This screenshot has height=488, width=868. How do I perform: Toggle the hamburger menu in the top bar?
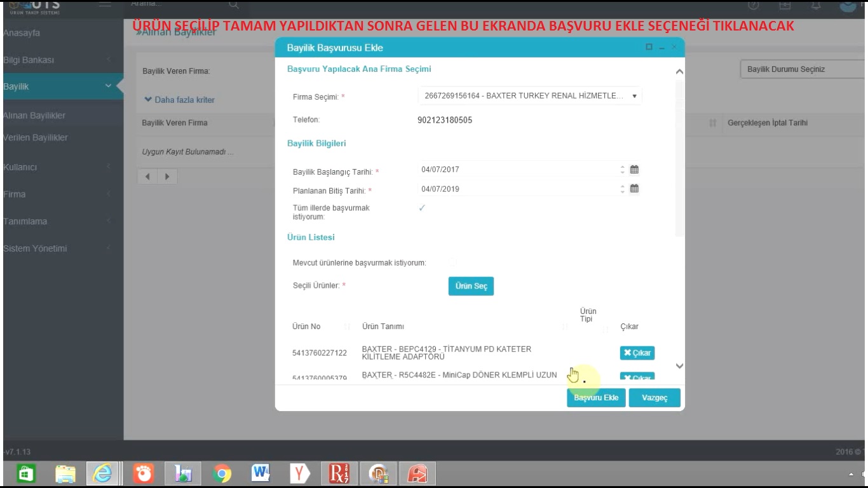coord(105,4)
